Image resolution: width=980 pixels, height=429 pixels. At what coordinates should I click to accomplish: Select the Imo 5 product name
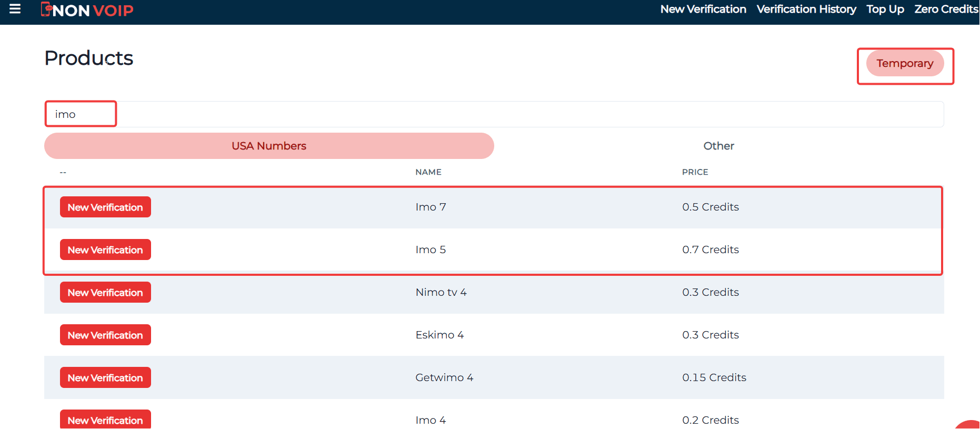click(431, 250)
